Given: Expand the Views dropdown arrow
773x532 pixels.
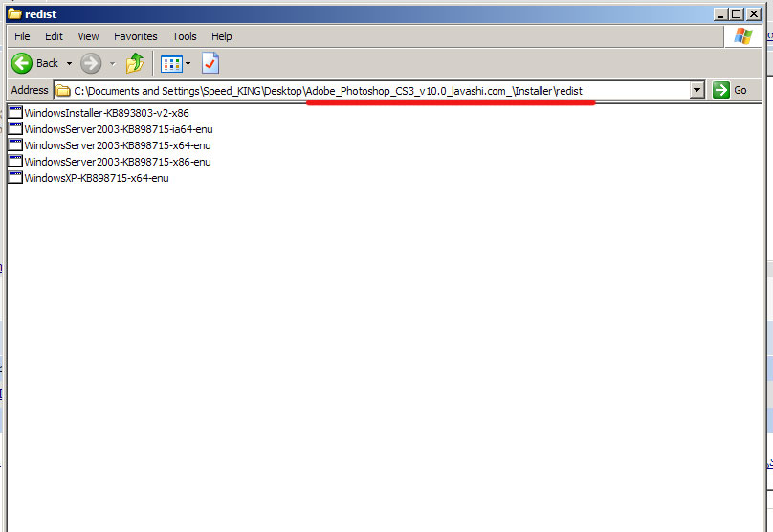Looking at the screenshot, I should (x=188, y=63).
